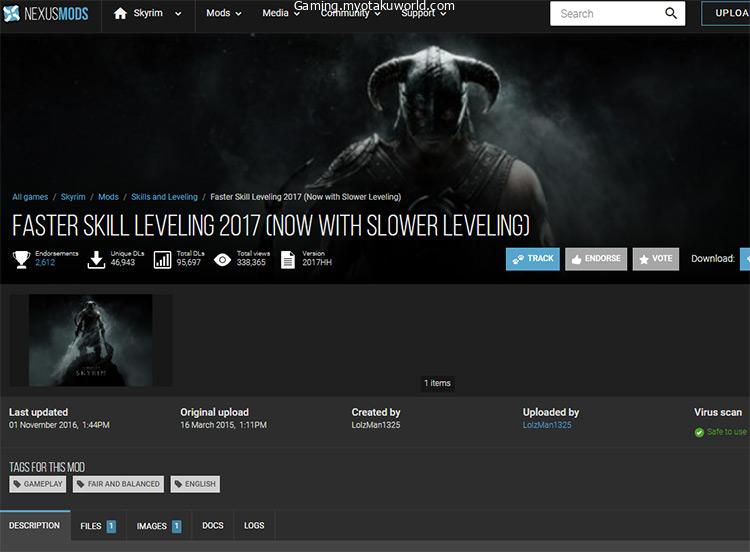Click the 'Created by' LolzMan1325 text
750x552 pixels.
pos(376,425)
